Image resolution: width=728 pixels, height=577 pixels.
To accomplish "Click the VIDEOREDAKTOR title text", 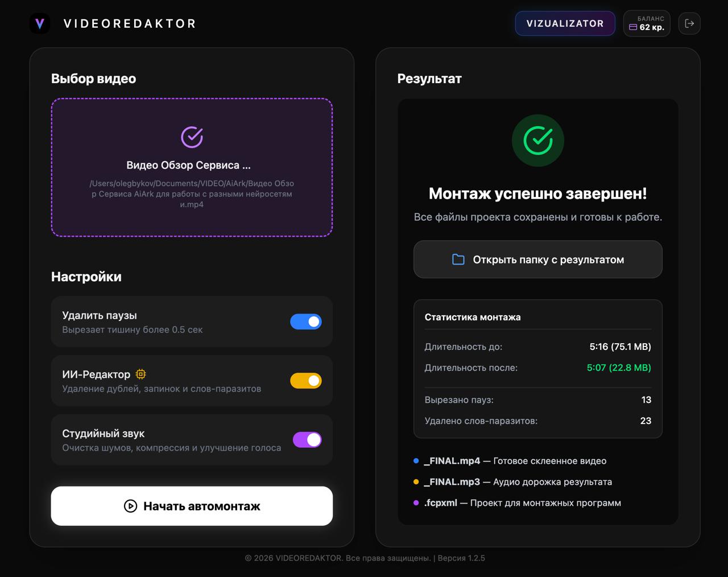I will click(x=130, y=23).
